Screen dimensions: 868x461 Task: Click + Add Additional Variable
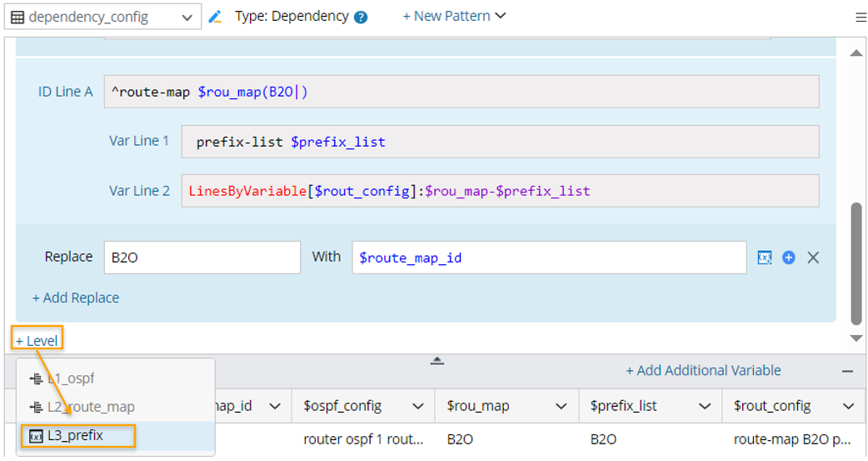click(x=703, y=371)
